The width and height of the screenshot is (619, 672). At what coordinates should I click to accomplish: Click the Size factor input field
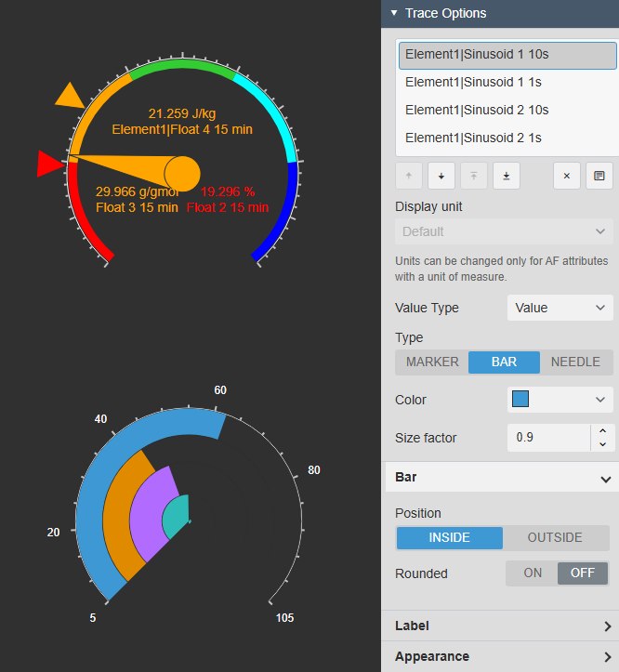coord(548,438)
